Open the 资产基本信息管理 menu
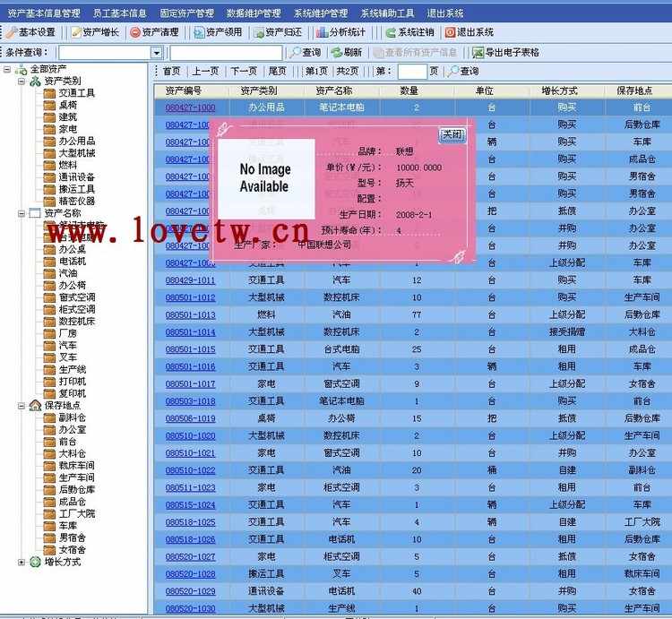 (44, 13)
